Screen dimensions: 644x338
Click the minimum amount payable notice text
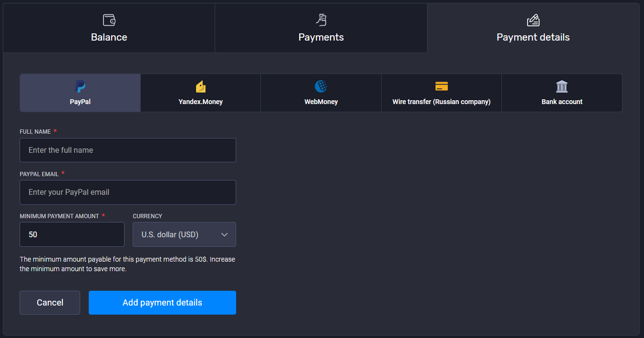click(127, 264)
